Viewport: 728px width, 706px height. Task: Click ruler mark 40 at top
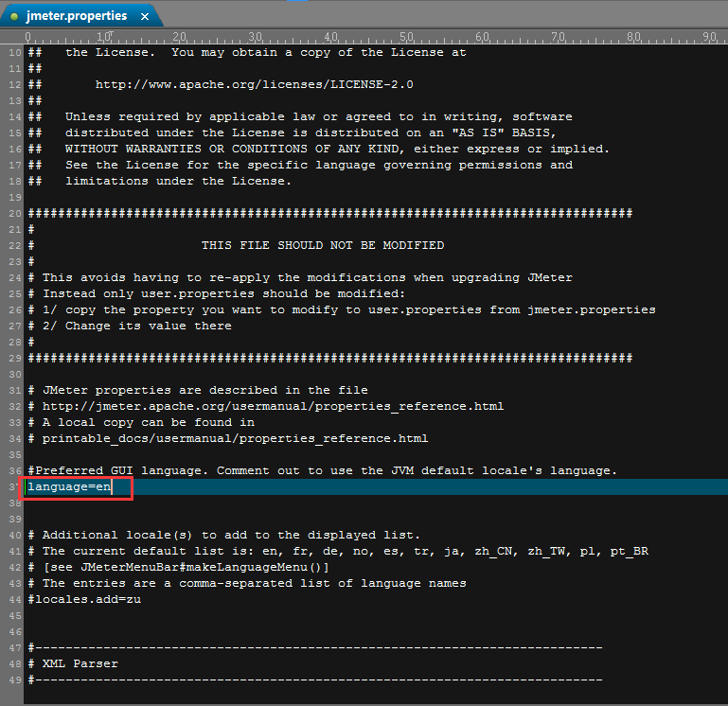coord(330,37)
